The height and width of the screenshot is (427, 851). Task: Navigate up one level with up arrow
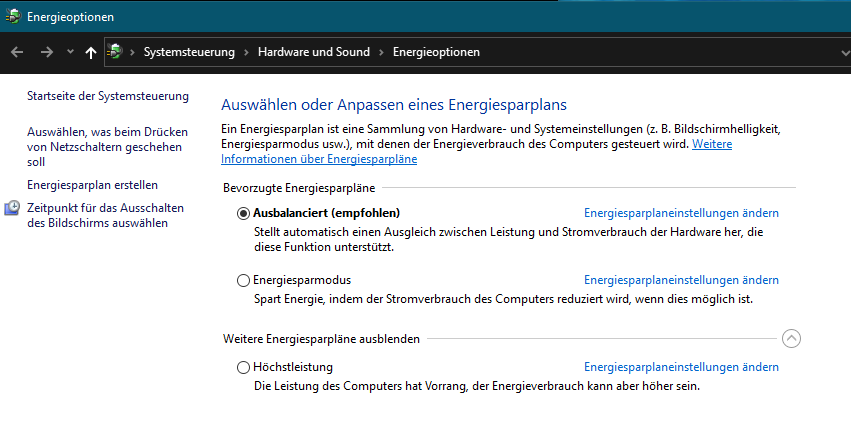91,52
